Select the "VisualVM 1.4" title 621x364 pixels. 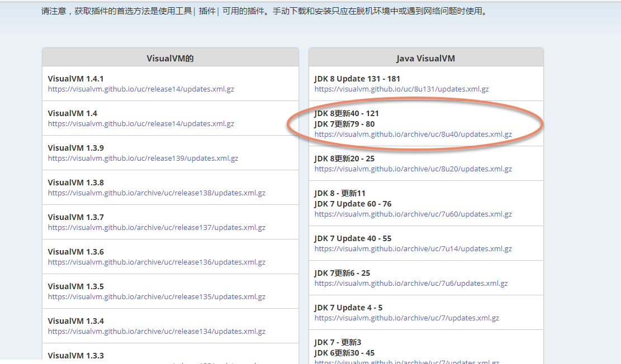click(x=73, y=113)
